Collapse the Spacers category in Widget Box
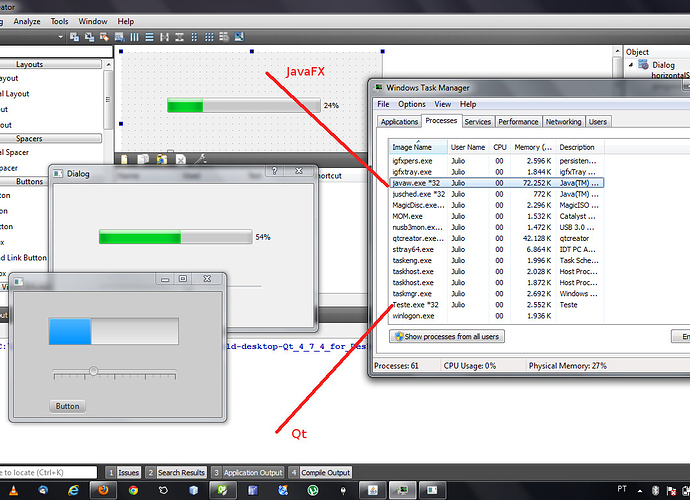The image size is (690, 500). click(x=51, y=139)
